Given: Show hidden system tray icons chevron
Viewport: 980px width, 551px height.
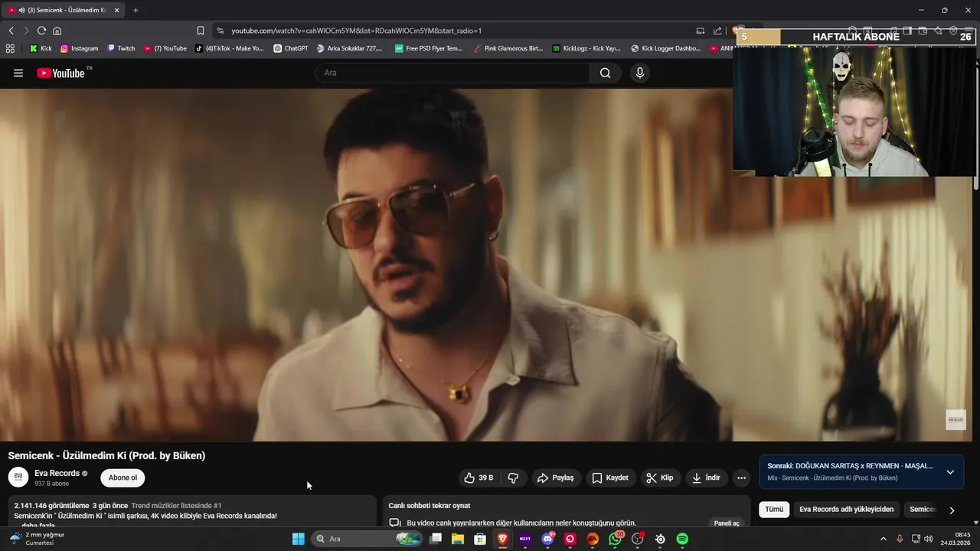Looking at the screenshot, I should [883, 539].
